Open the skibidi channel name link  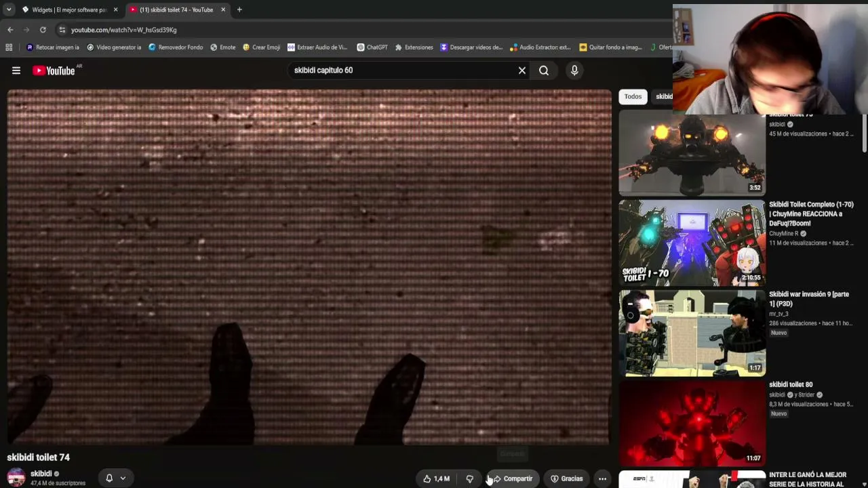tap(41, 474)
